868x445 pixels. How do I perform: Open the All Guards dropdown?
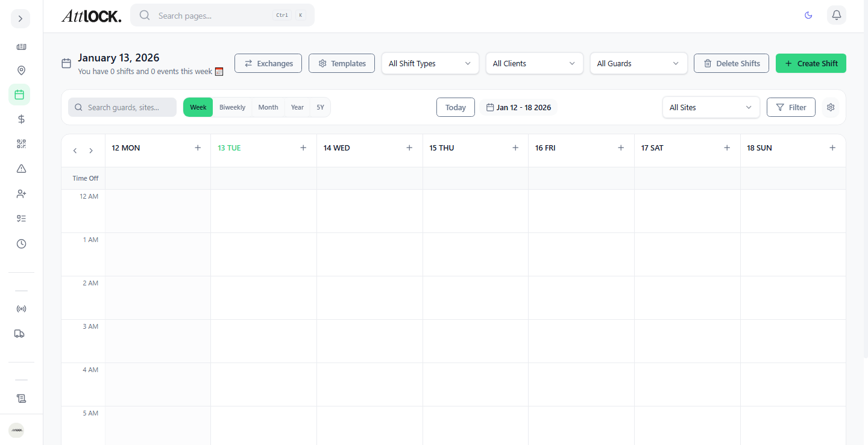point(638,63)
